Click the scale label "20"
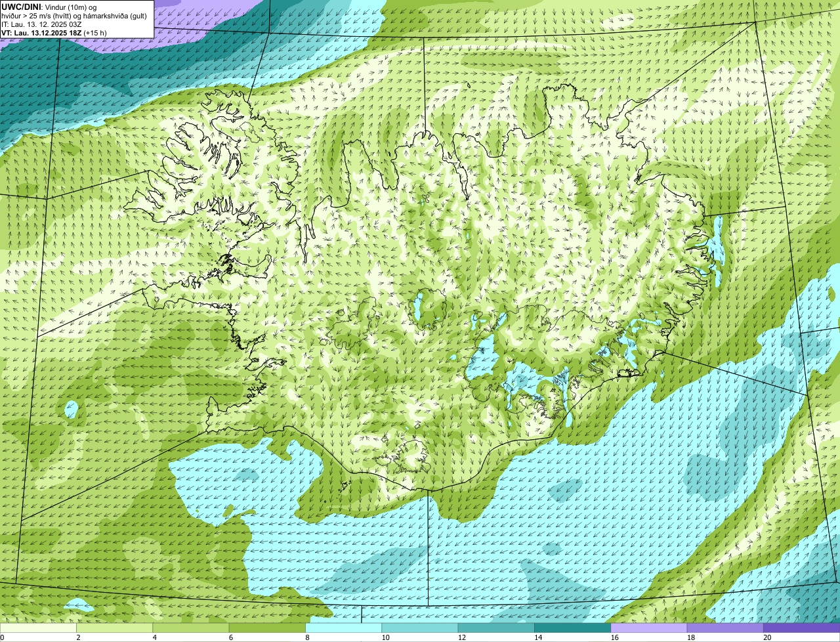 click(767, 637)
